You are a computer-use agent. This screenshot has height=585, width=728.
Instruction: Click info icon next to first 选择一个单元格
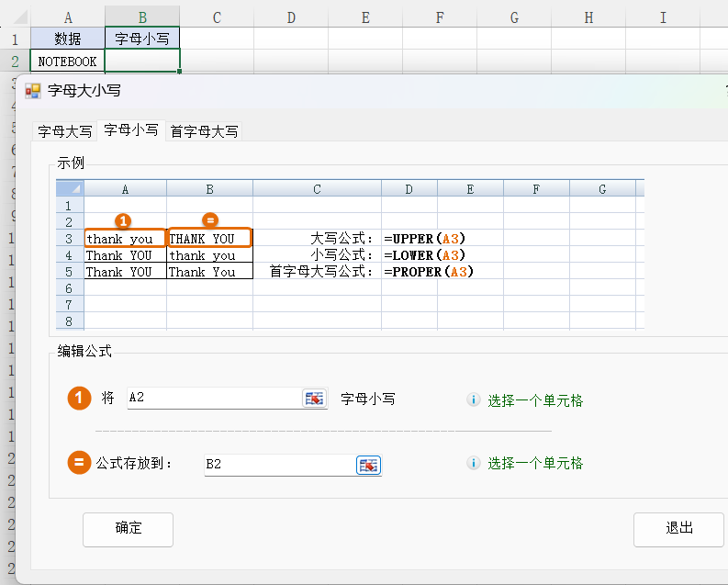[x=474, y=399]
